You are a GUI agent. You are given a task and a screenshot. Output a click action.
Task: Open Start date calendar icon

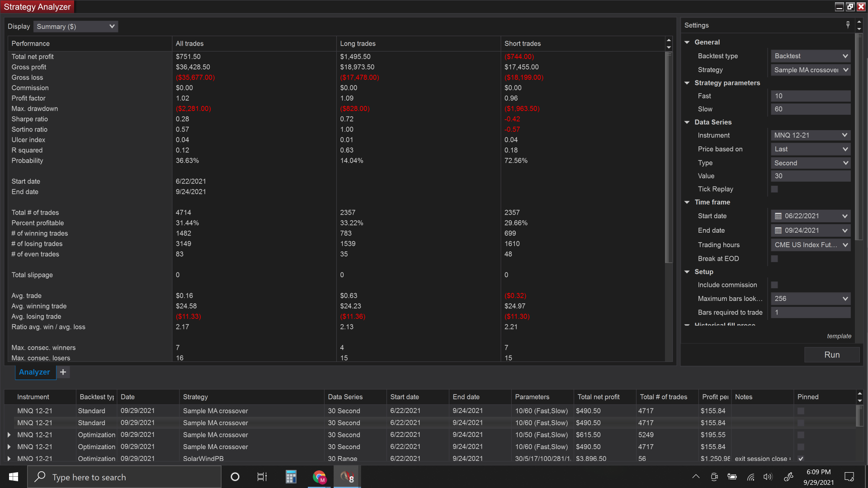(778, 216)
